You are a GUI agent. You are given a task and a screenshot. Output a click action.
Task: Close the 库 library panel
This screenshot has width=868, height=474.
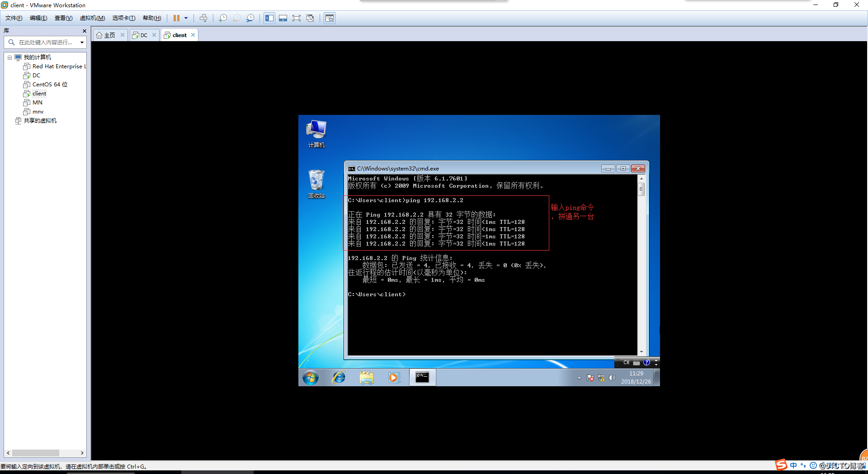click(x=84, y=31)
